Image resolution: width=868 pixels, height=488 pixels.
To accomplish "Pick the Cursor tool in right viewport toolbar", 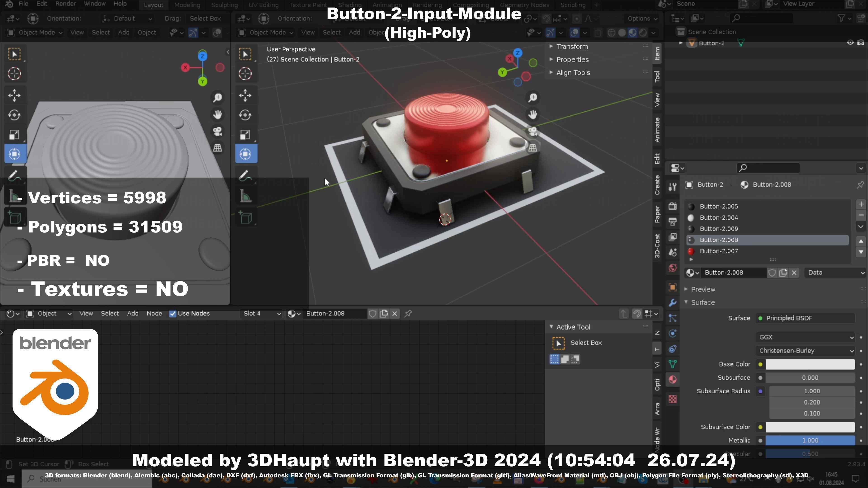I will 246,73.
